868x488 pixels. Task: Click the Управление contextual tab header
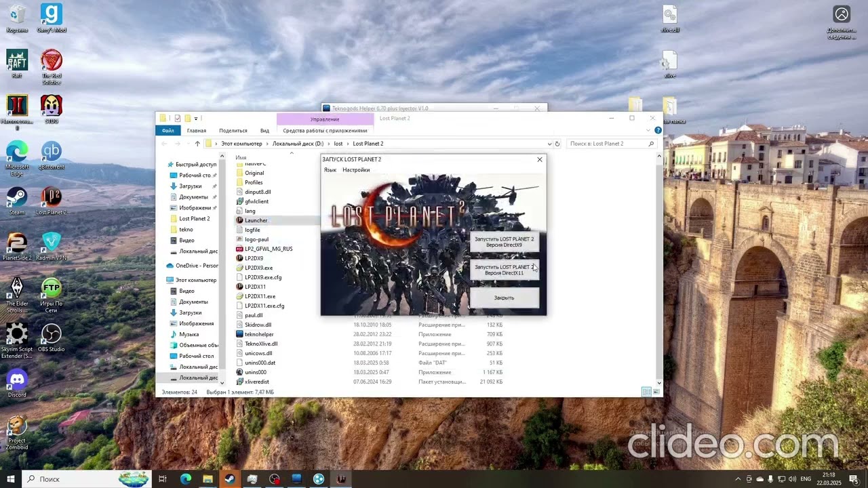click(325, 119)
